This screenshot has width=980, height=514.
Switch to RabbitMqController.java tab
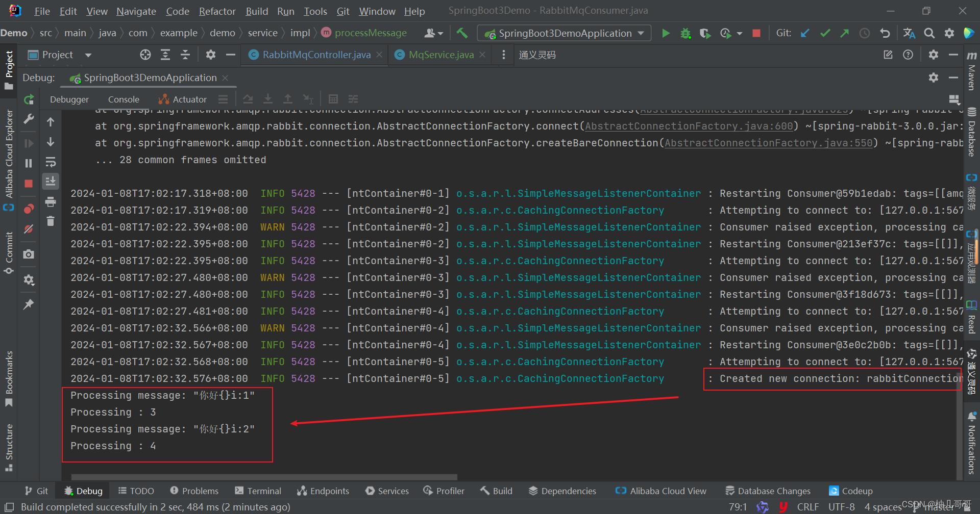[316, 55]
